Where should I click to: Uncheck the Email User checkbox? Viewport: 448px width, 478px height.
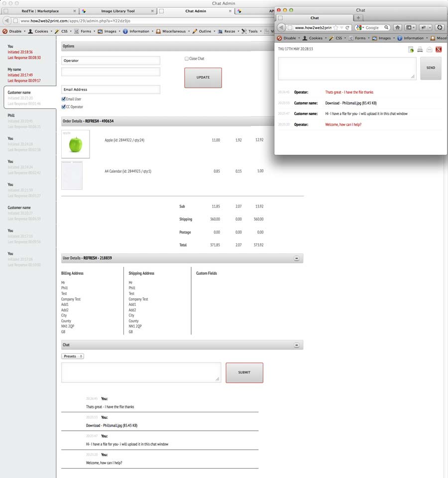pos(63,99)
